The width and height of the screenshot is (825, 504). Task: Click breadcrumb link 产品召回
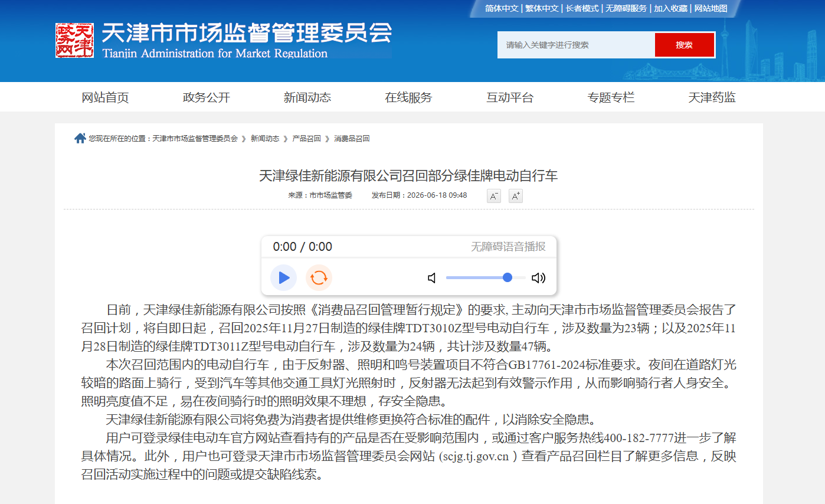click(307, 139)
